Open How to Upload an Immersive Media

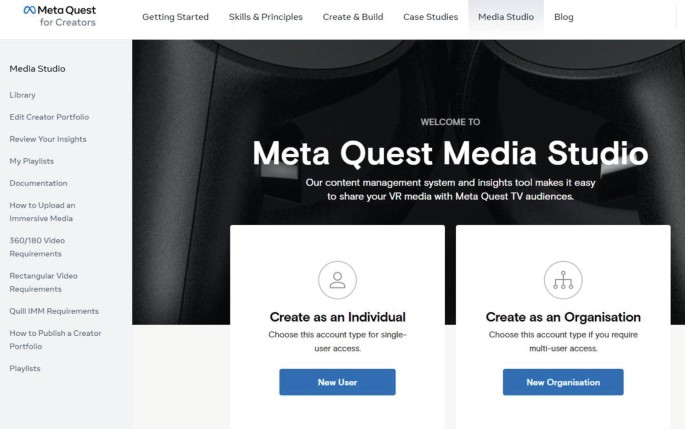(42, 212)
